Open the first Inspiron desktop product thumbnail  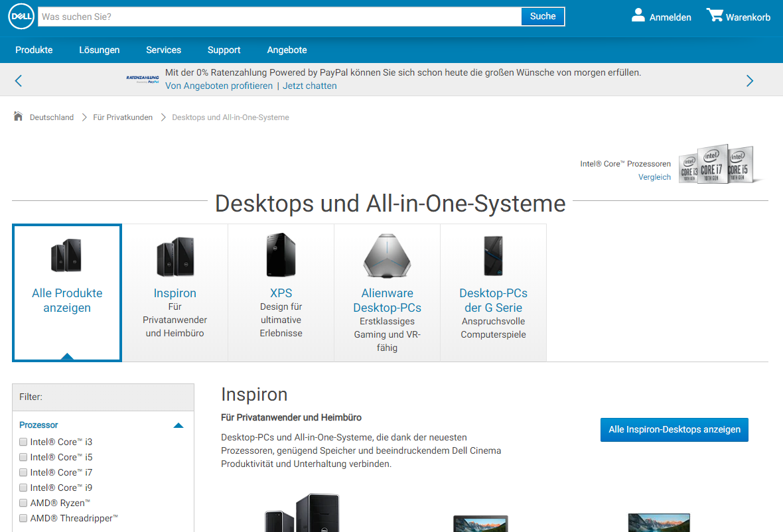point(303,513)
